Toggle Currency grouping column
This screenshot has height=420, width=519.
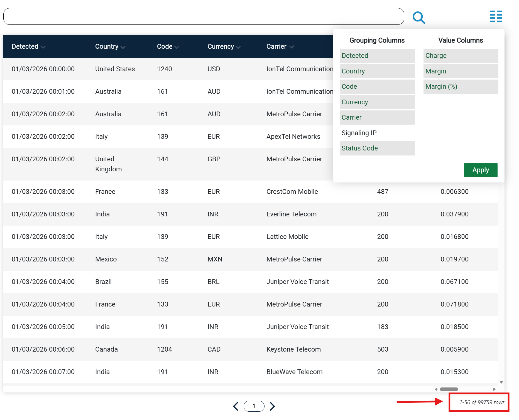(377, 102)
